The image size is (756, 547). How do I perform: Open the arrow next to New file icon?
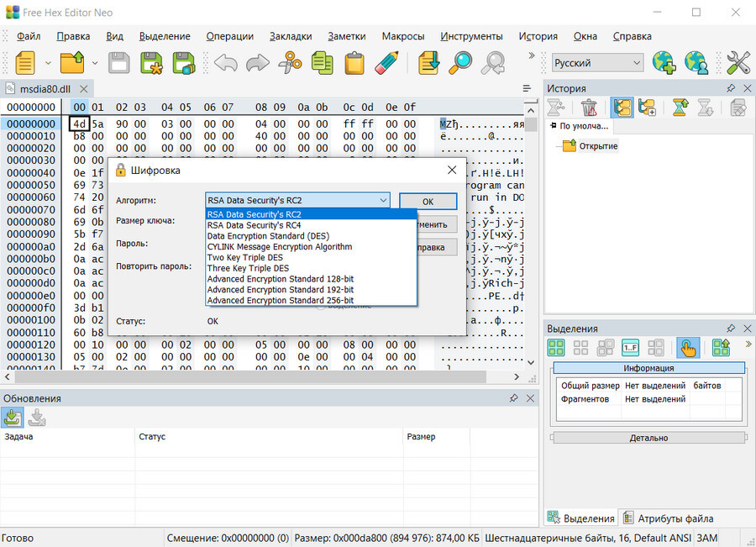coord(48,63)
